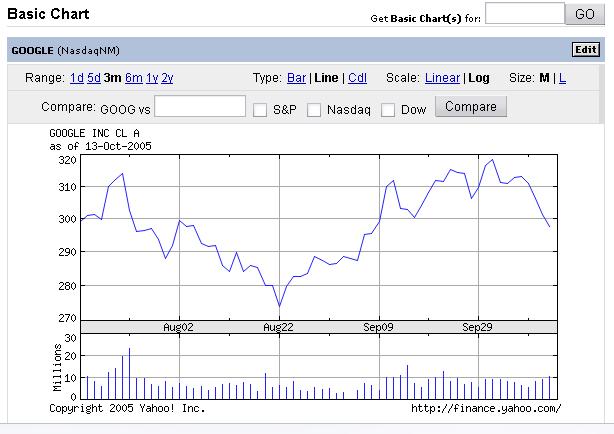This screenshot has height=434, width=614.
Task: Set scale to Linear
Action: (442, 78)
